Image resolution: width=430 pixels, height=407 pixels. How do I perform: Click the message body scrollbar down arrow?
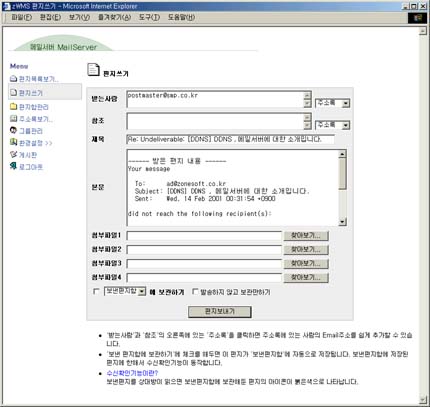(x=342, y=222)
